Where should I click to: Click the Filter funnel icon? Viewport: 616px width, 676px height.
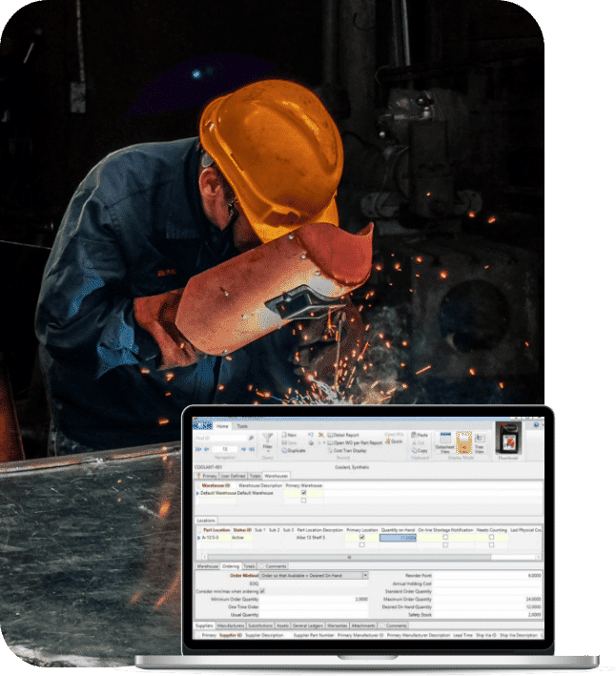[x=268, y=439]
